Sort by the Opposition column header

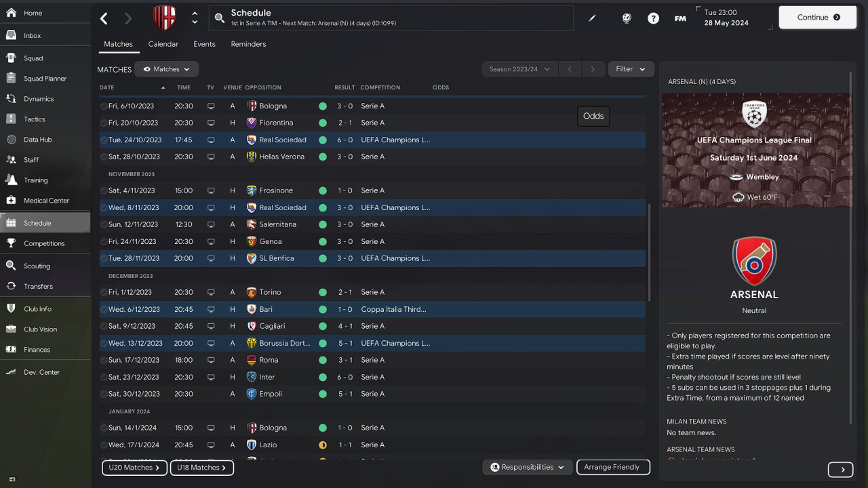click(x=263, y=87)
